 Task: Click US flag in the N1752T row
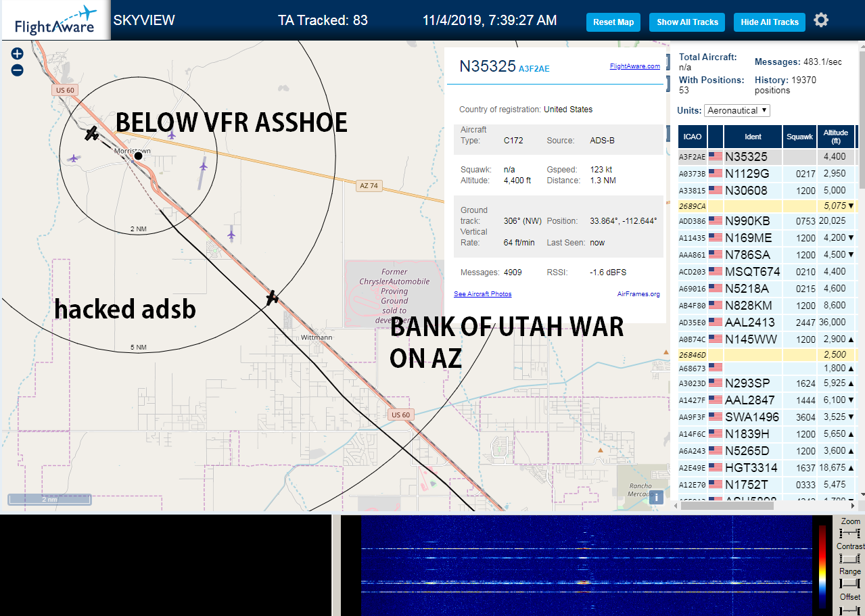point(716,485)
